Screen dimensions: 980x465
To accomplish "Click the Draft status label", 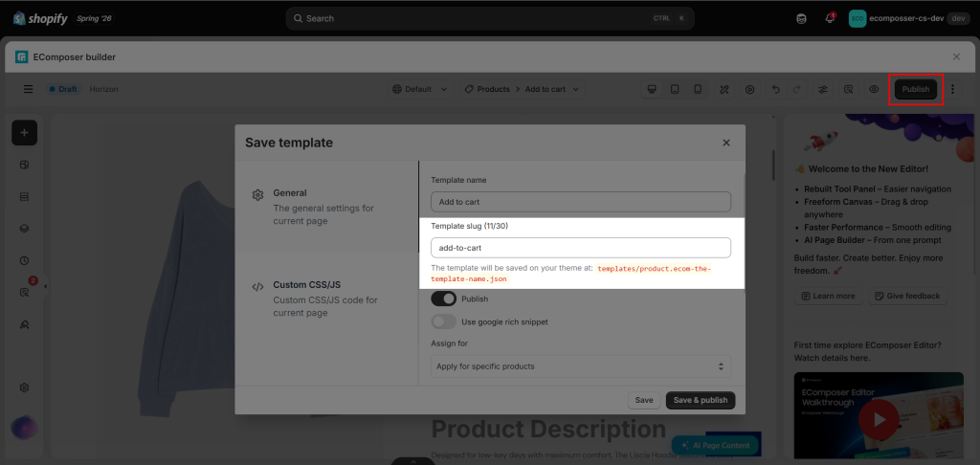I will (62, 89).
